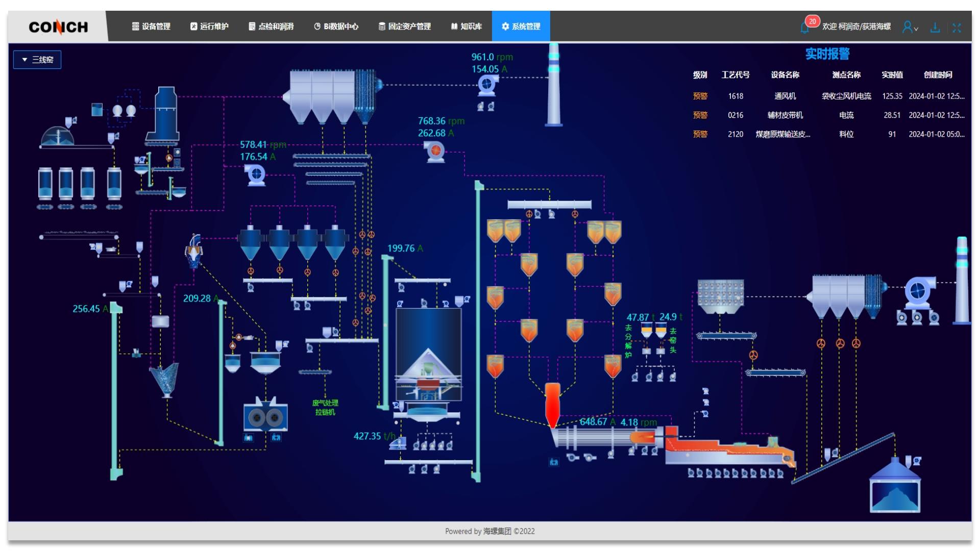Open the BI数据中心 menu
This screenshot has width=980, height=551.
tap(336, 27)
